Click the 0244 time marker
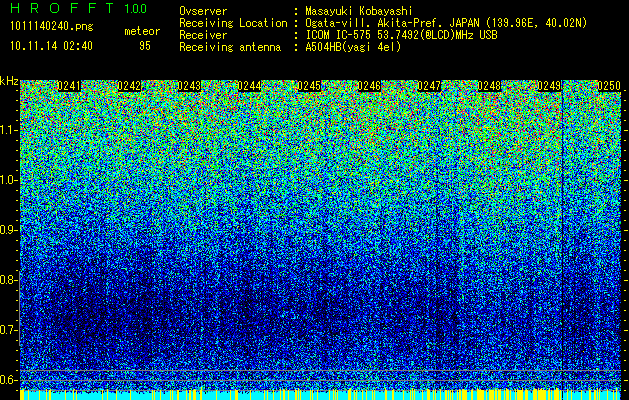Image resolution: width=629 pixels, height=400 pixels. click(249, 86)
